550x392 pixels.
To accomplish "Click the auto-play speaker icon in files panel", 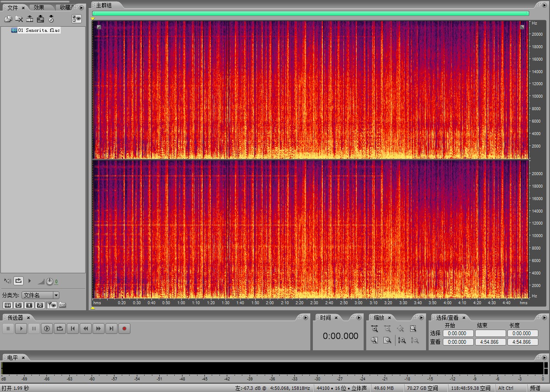I will pyautogui.click(x=7, y=281).
